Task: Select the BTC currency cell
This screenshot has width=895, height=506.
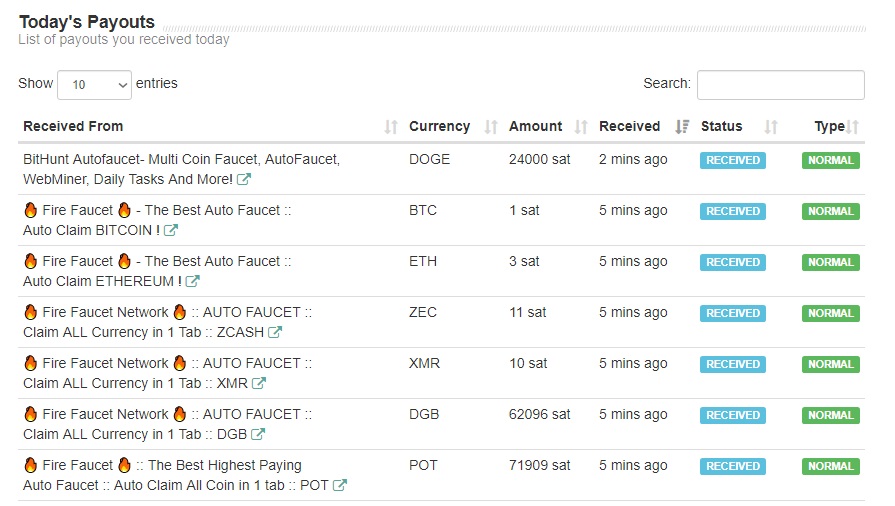Action: (x=423, y=210)
